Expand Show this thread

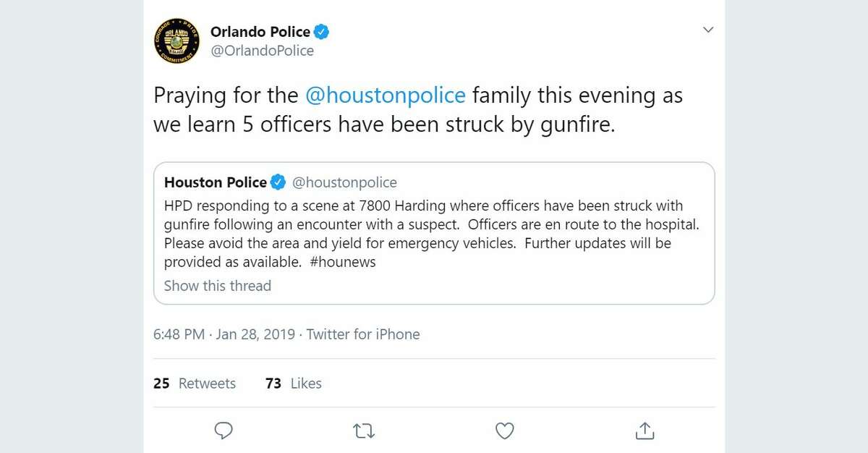point(218,286)
